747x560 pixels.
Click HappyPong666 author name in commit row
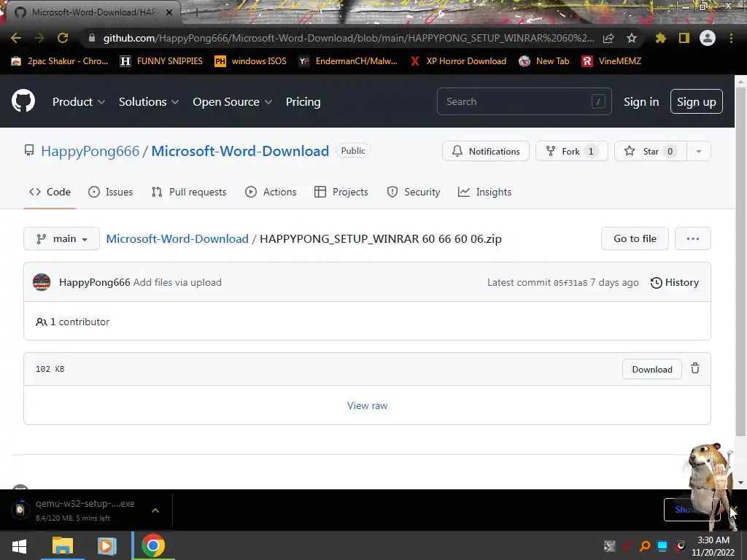(94, 282)
